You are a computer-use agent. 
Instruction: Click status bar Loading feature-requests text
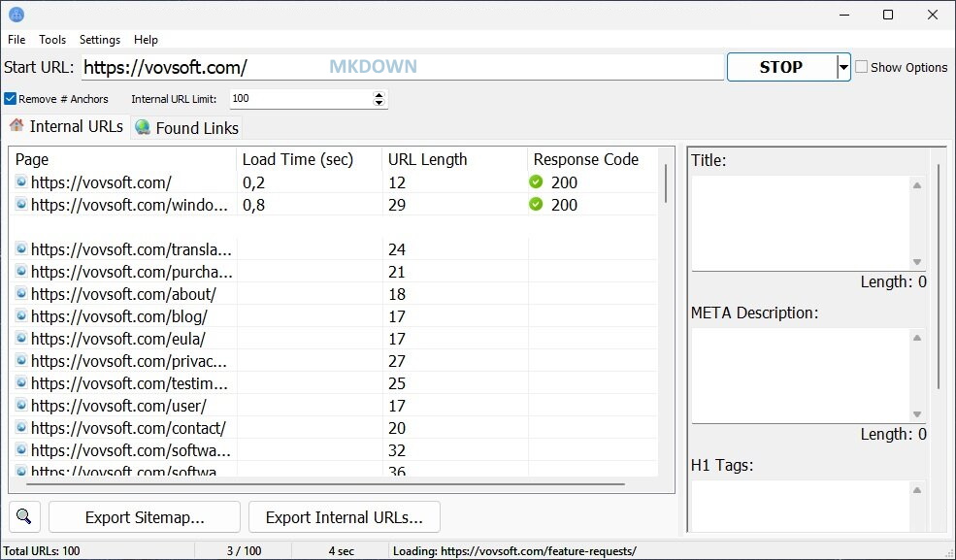click(x=514, y=551)
